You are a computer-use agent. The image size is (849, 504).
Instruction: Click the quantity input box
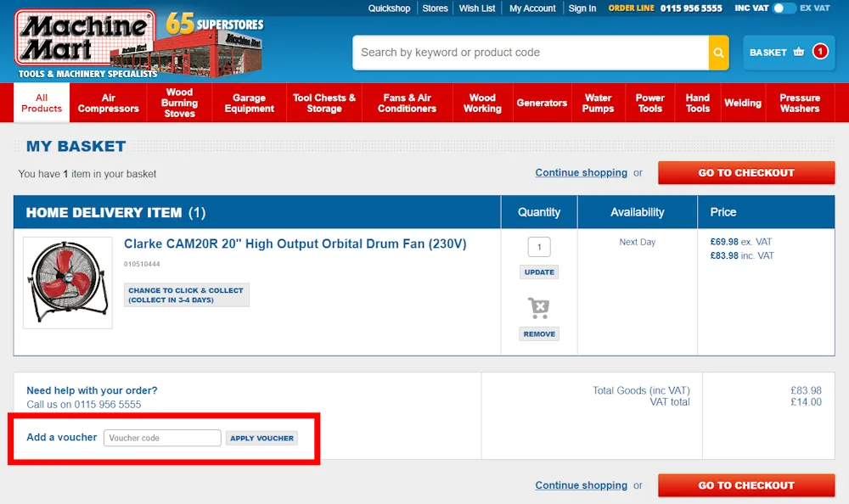coord(539,247)
